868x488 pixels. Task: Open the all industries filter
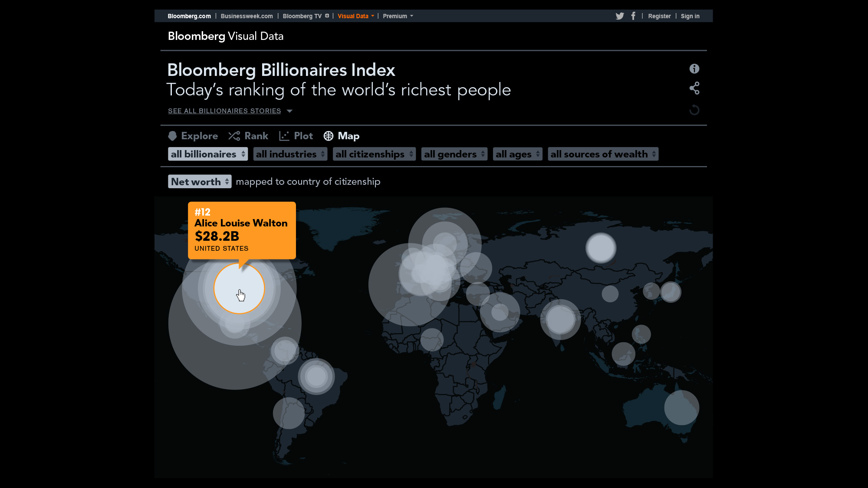coord(290,154)
